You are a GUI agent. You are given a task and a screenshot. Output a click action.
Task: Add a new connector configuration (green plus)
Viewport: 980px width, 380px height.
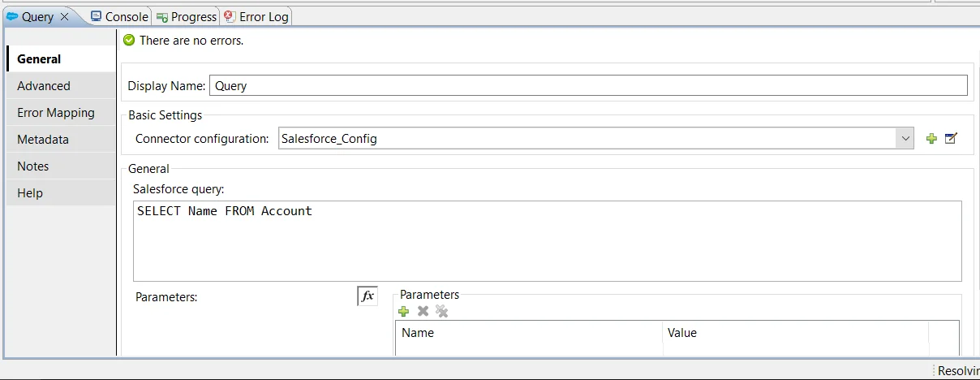pyautogui.click(x=931, y=139)
